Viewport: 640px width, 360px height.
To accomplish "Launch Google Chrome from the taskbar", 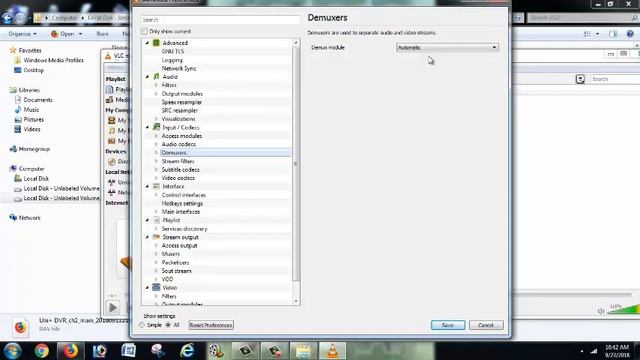I will coord(41,351).
